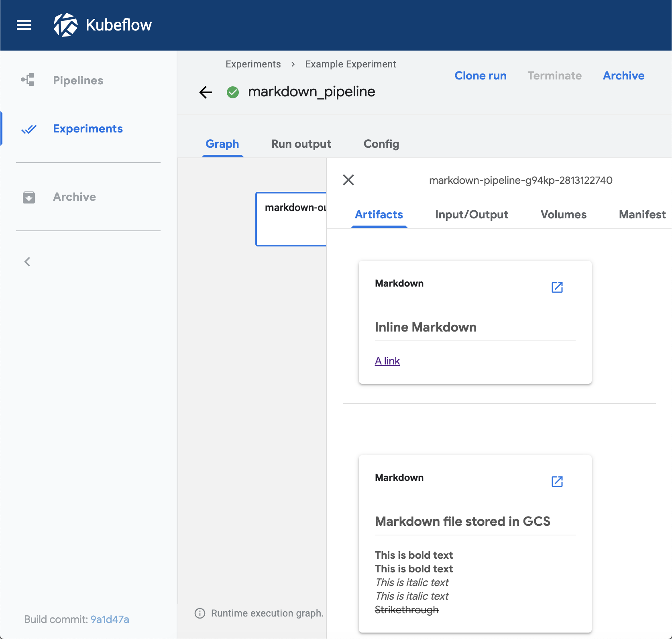Screen dimensions: 672x639
Task: Click the Kubeflow logo
Action: (67, 25)
